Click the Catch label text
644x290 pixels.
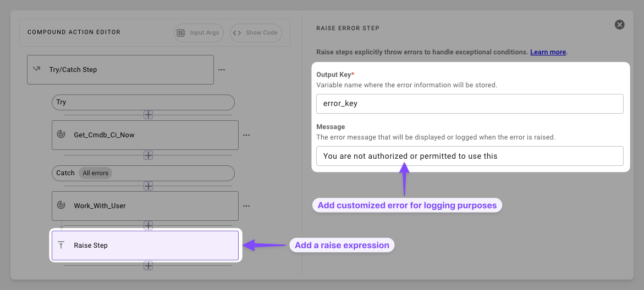tap(65, 173)
